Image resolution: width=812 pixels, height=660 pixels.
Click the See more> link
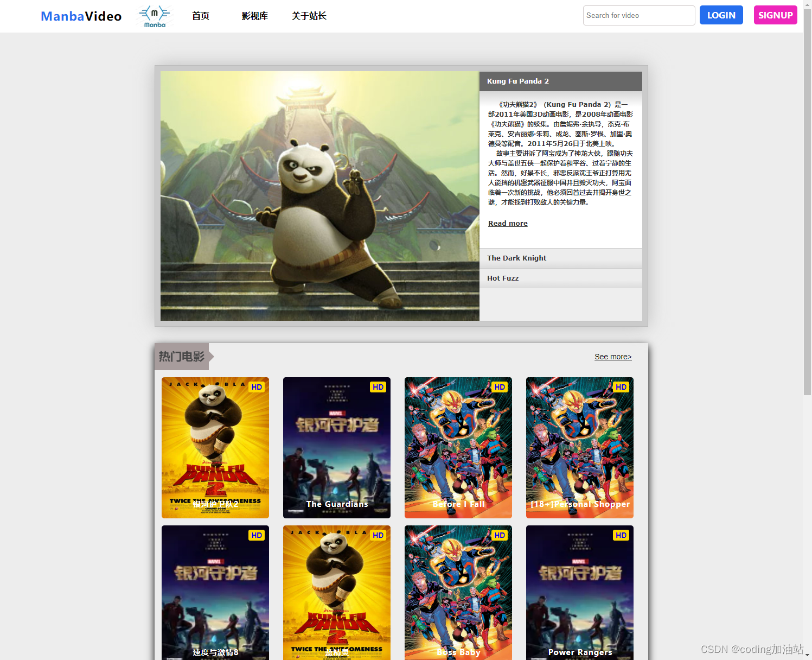613,357
